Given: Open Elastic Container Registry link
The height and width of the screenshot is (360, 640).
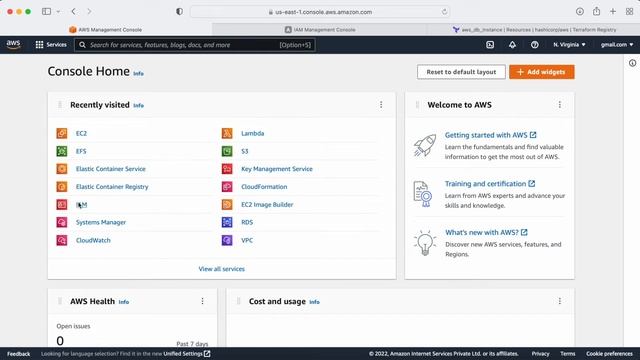Looking at the screenshot, I should pos(112,187).
